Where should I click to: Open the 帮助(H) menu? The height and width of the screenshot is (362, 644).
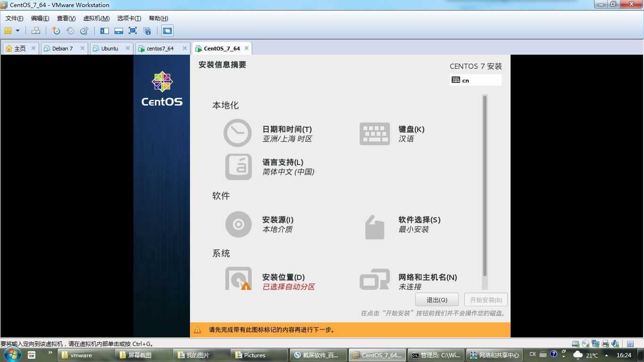coord(158,18)
